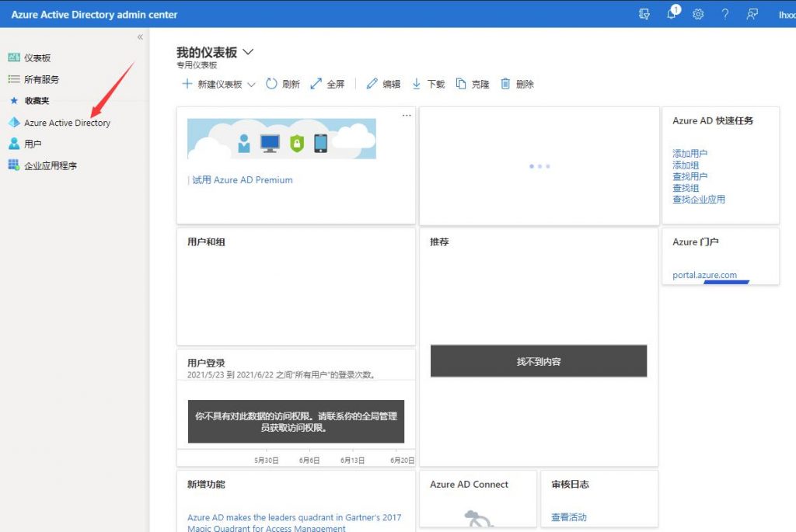Click the 查找用户 quick task link

tap(690, 176)
